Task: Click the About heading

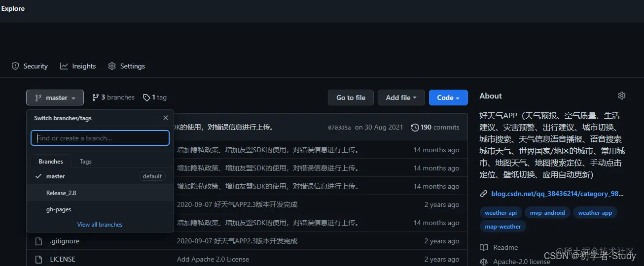Action: [491, 96]
